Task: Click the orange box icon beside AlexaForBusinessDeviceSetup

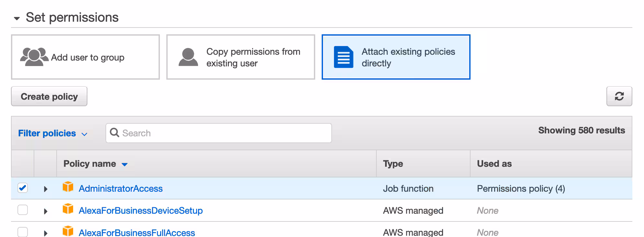Action: click(68, 209)
